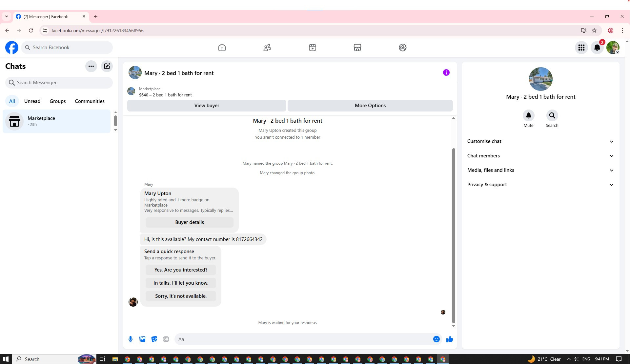Focus the Search Facebook field
Image resolution: width=630 pixels, height=364 pixels.
[67, 48]
